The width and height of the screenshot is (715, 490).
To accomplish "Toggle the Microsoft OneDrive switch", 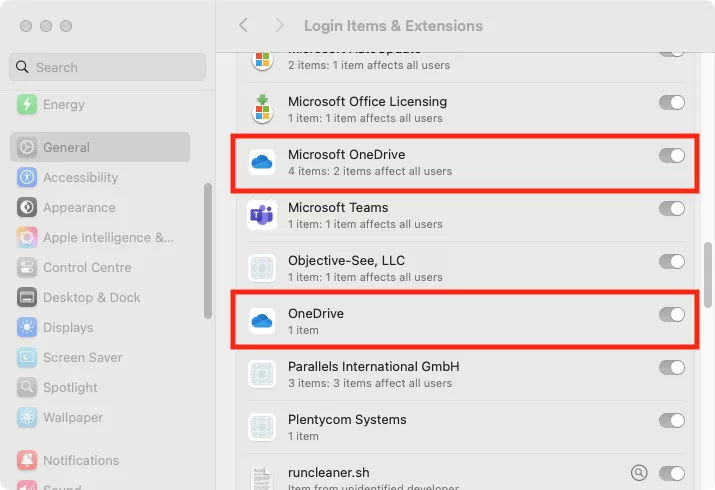I will tap(672, 155).
